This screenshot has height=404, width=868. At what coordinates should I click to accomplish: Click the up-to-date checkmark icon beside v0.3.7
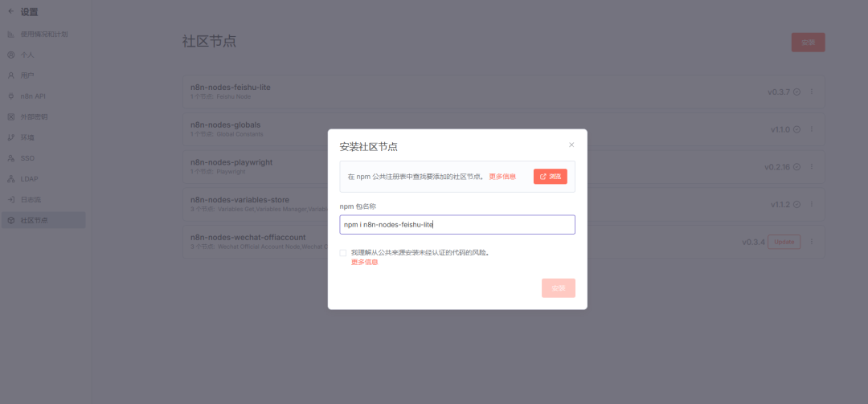(x=796, y=92)
